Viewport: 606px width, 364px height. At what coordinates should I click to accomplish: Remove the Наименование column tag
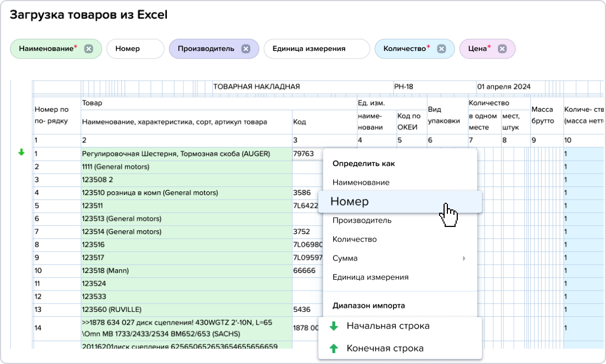pos(88,49)
